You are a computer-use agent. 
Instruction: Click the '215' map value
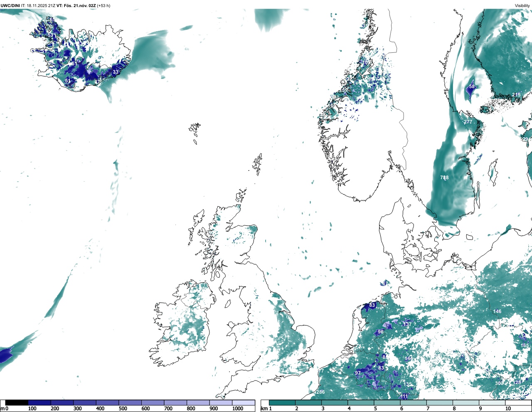[x=516, y=95]
